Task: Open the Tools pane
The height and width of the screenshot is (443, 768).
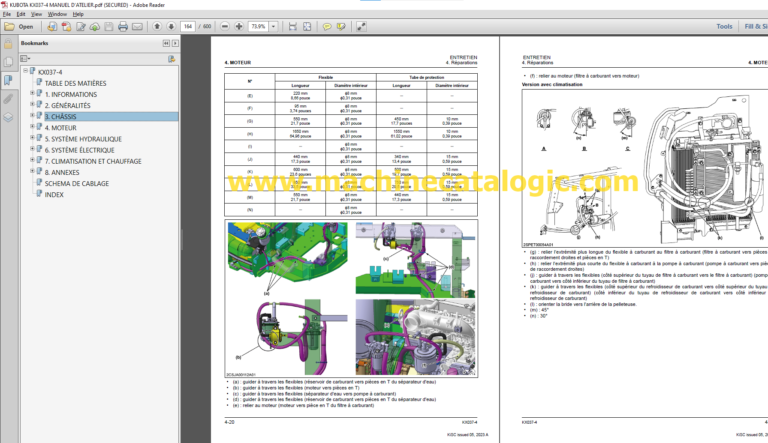Action: tap(724, 26)
